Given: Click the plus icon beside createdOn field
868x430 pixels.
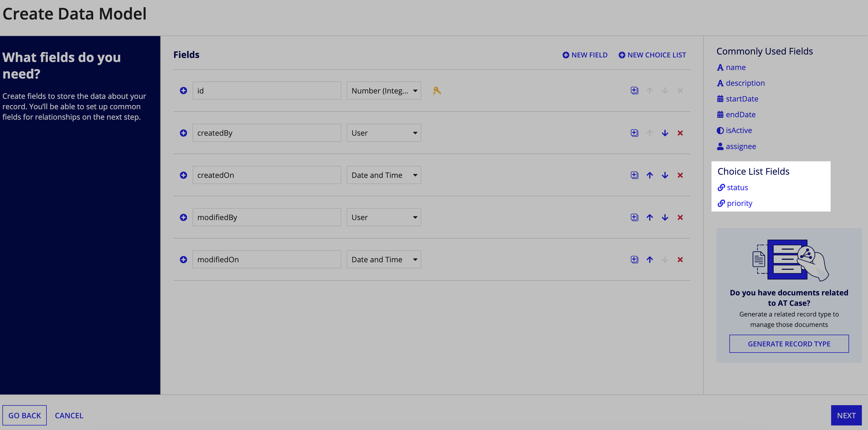Looking at the screenshot, I should 183,175.
